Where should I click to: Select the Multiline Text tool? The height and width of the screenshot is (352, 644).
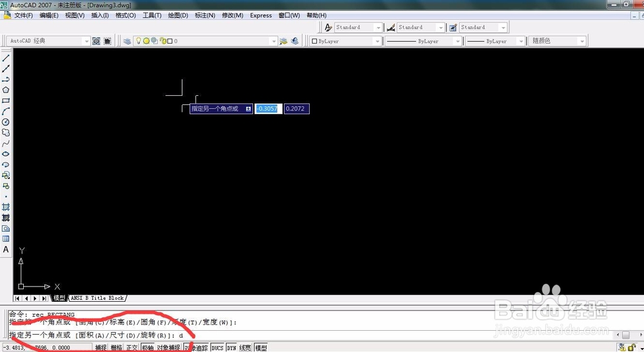click(6, 249)
